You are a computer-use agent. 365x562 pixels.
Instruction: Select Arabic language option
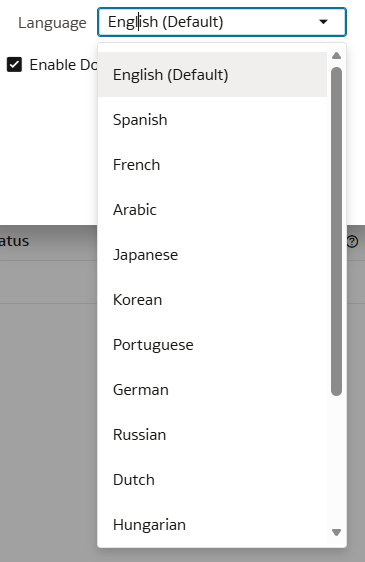[x=212, y=210]
